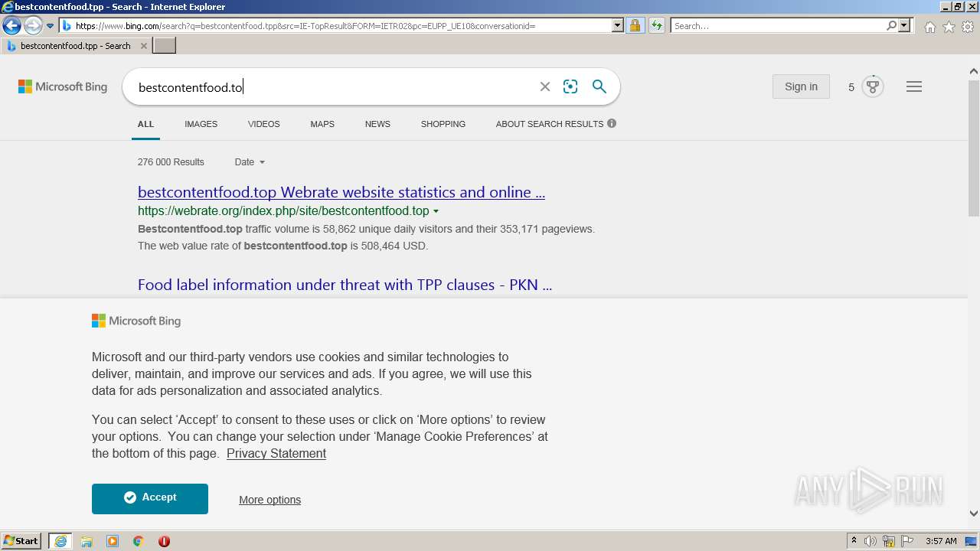Go forward with the browser Forward arrow

click(33, 26)
